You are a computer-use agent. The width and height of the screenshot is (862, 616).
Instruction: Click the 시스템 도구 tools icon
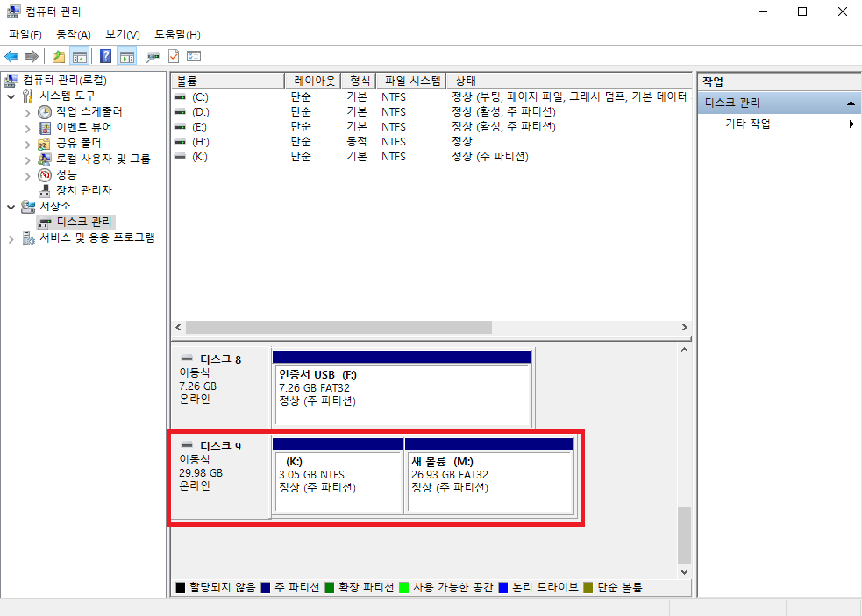coord(28,96)
